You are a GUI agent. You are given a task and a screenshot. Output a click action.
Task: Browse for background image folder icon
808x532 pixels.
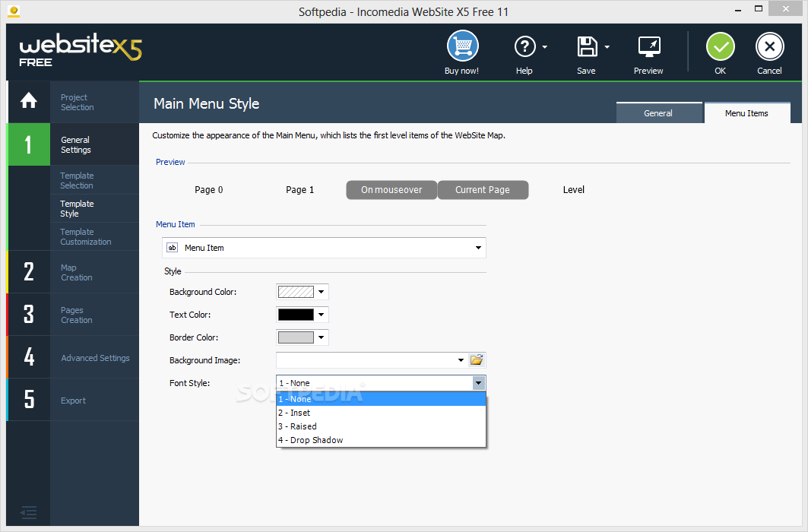point(477,360)
